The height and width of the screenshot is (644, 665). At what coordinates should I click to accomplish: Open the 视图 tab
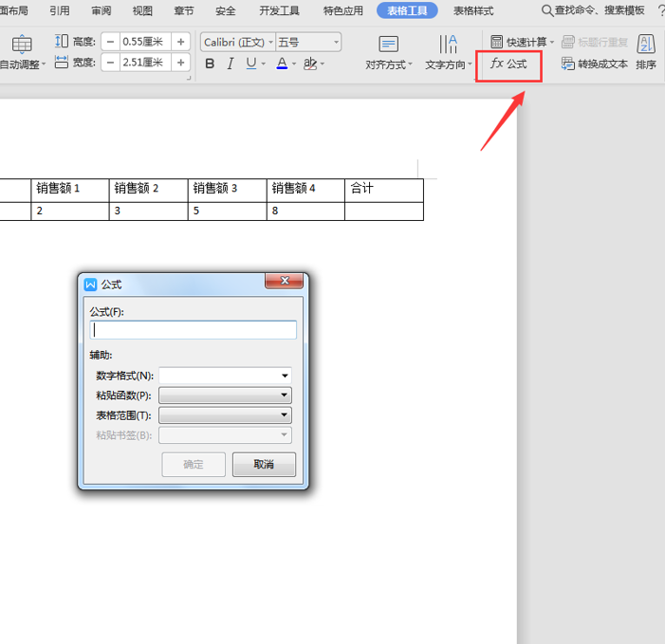pos(142,10)
